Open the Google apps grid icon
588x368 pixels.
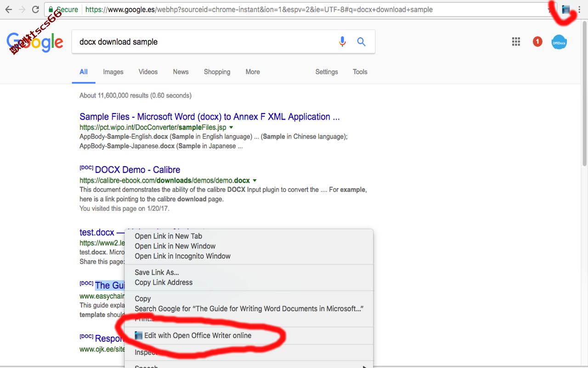516,42
